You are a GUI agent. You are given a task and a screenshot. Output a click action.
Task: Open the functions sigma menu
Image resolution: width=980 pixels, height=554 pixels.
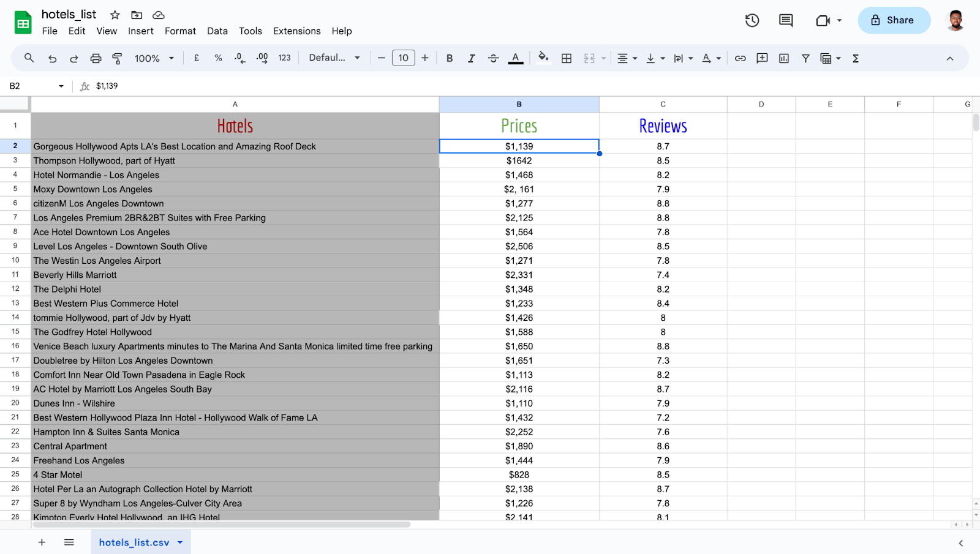(856, 58)
